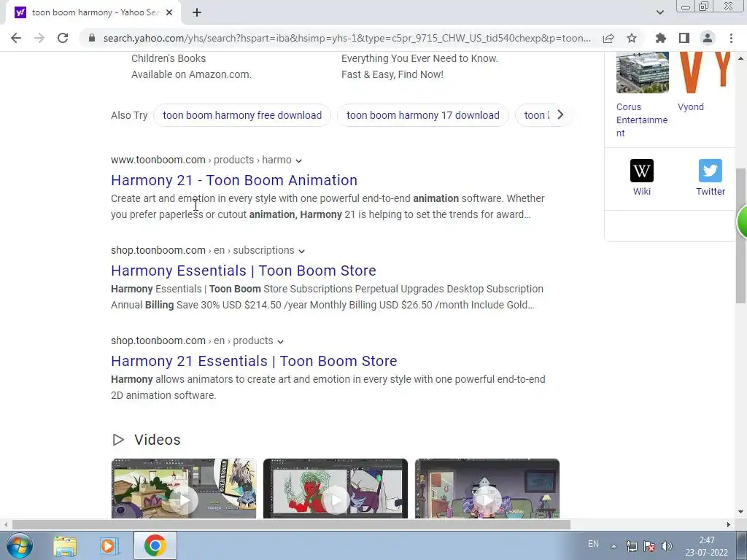The image size is (747, 560).
Task: Open a new browser tab
Action: (197, 12)
